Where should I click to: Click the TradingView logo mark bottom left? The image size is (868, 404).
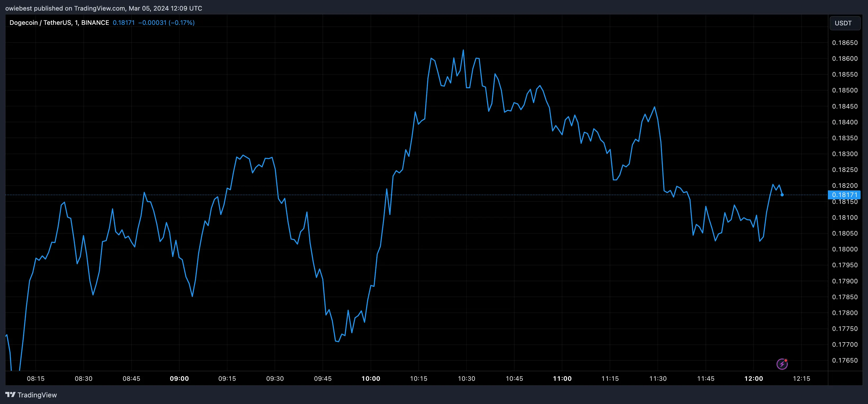coord(11,394)
